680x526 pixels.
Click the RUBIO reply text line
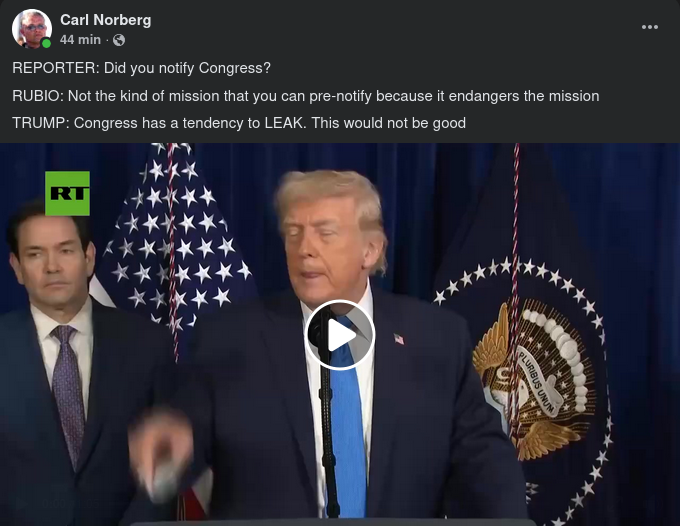click(306, 96)
